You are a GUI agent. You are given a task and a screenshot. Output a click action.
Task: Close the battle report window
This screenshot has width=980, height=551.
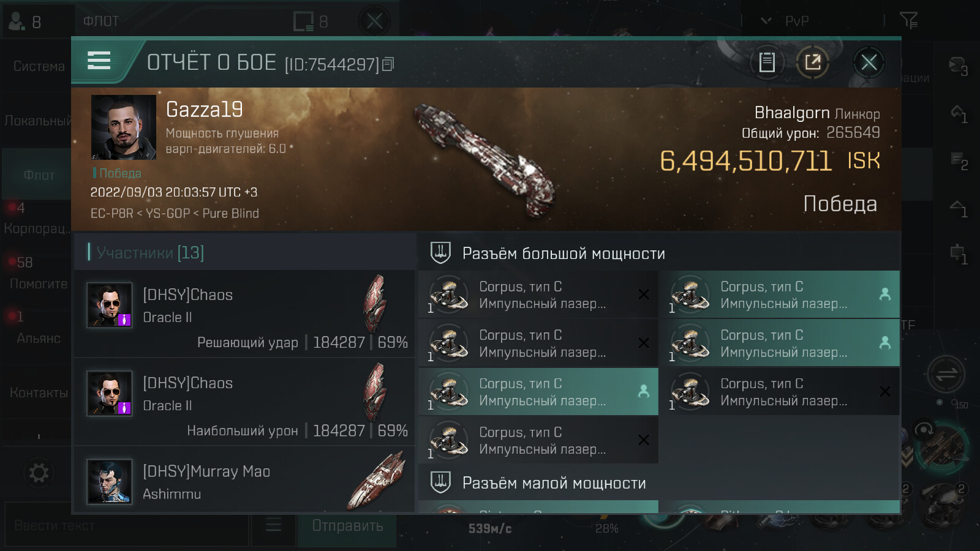[x=869, y=62]
